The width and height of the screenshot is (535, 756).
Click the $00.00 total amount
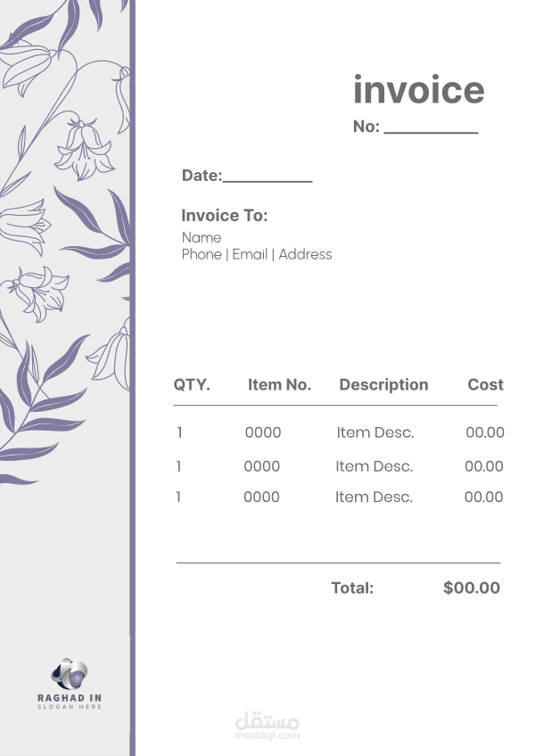point(472,588)
